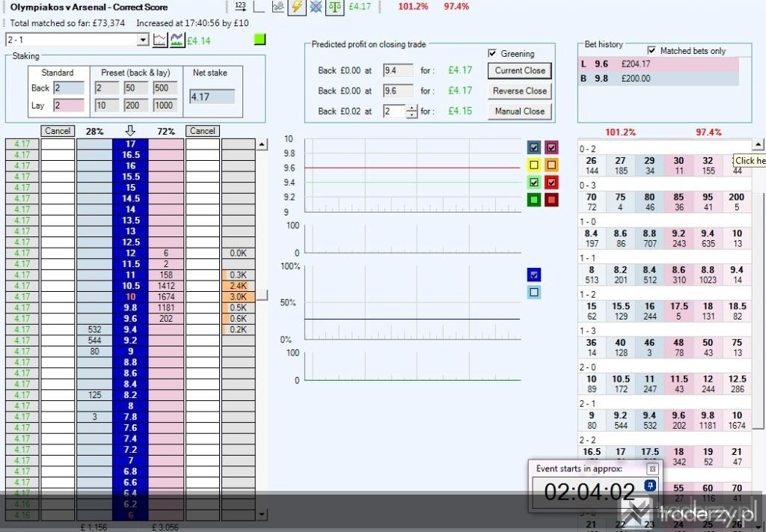This screenshot has width=766, height=532.
Task: Click the Cancel button above the back column
Action: click(58, 131)
